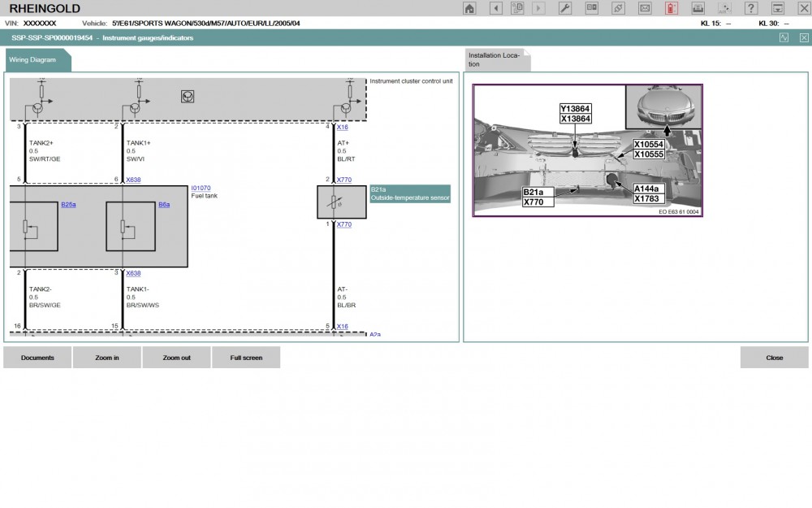Click the vehicle description text in header
Image resolution: width=812 pixels, height=508 pixels.
click(x=205, y=24)
